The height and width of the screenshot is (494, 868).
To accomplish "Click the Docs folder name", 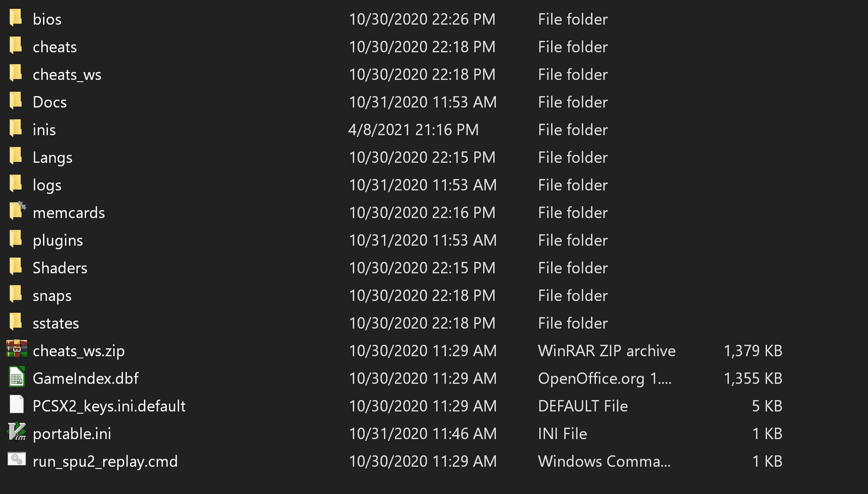I will [x=50, y=102].
